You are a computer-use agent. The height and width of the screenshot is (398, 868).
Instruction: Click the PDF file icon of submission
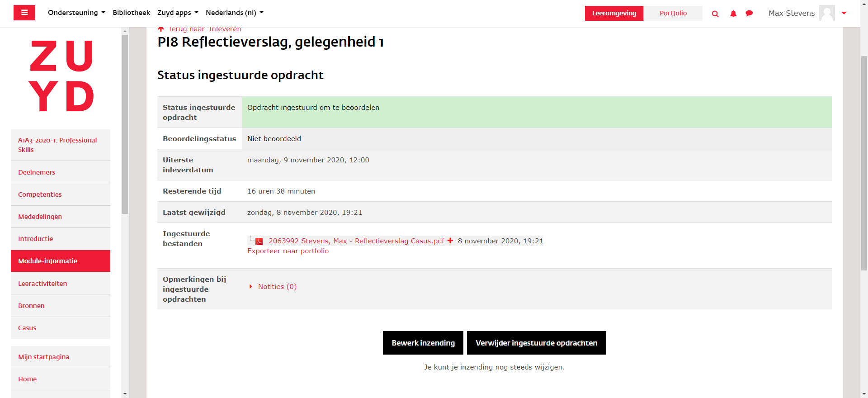[259, 241]
